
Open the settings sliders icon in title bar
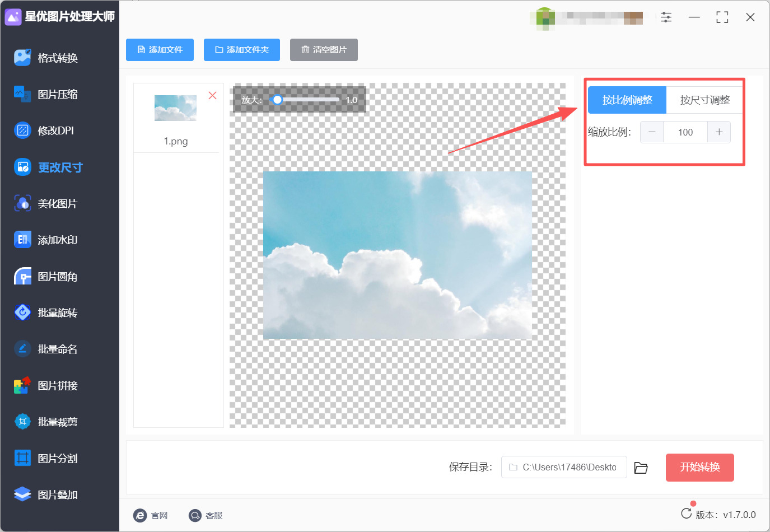point(666,17)
